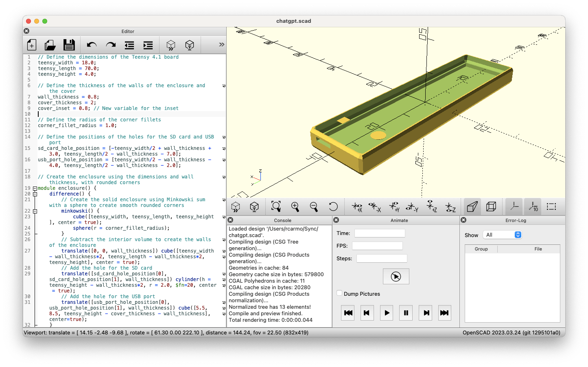The image size is (588, 367).
Task: Run Preview from the editor toolbar
Action: (x=171, y=45)
